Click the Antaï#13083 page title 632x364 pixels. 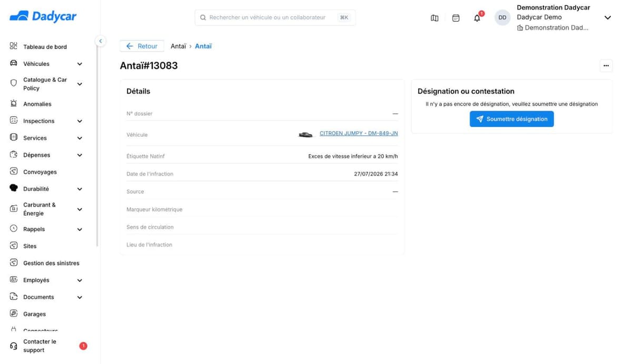pyautogui.click(x=149, y=66)
